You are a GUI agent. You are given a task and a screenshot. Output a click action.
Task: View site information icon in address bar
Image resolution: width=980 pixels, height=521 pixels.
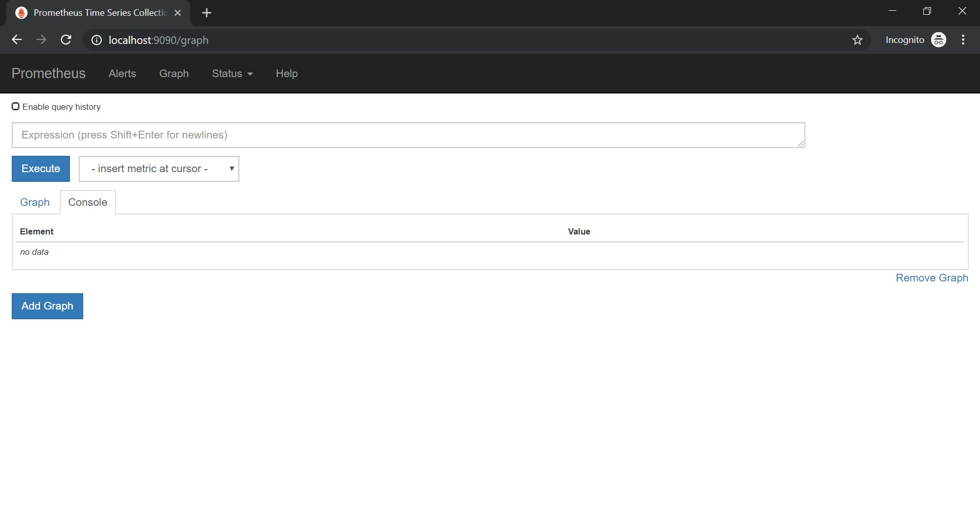(x=96, y=40)
